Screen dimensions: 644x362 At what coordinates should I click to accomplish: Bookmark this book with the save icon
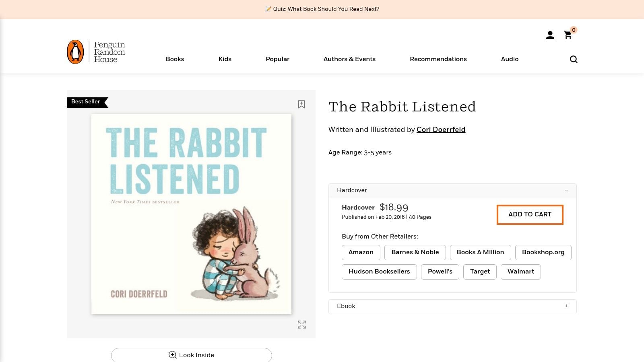coord(301,104)
